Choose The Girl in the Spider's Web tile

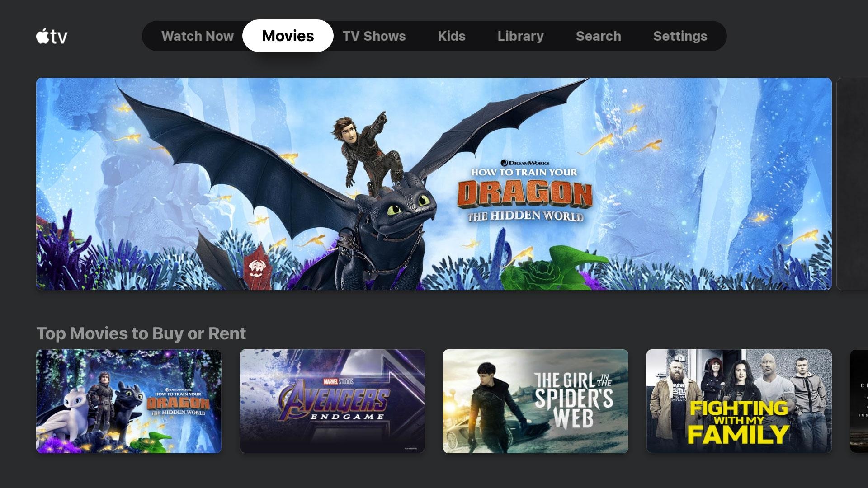536,401
